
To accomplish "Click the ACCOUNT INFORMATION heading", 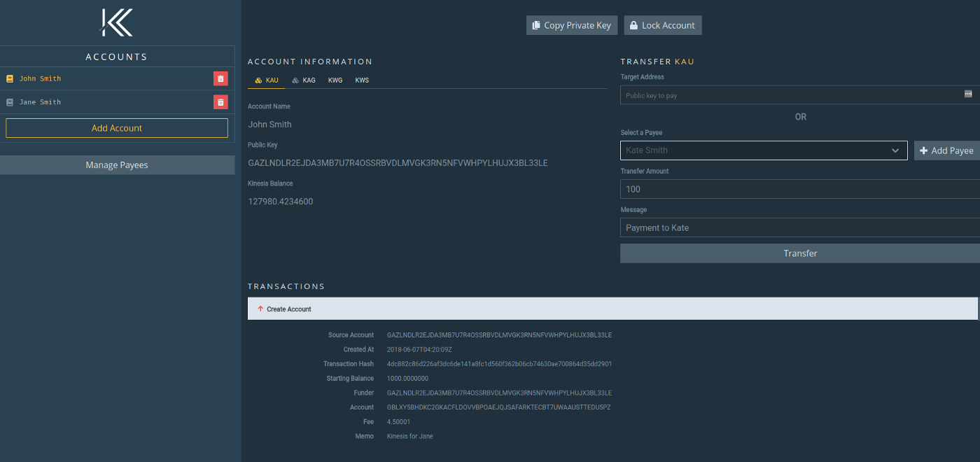I will tap(310, 62).
